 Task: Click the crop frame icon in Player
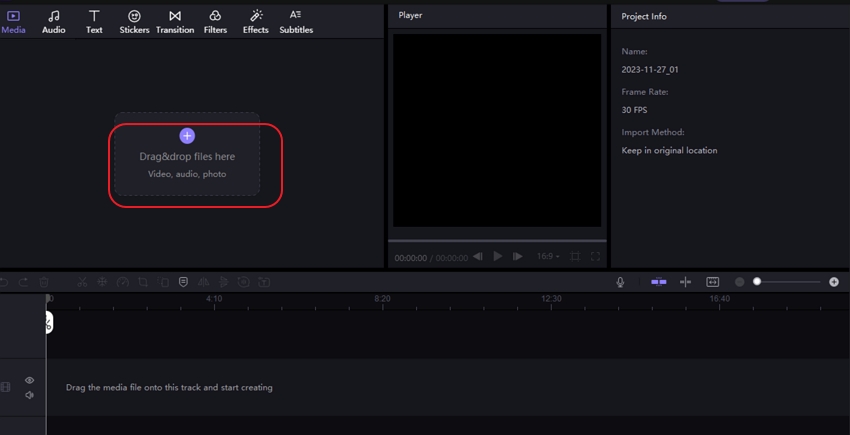575,257
